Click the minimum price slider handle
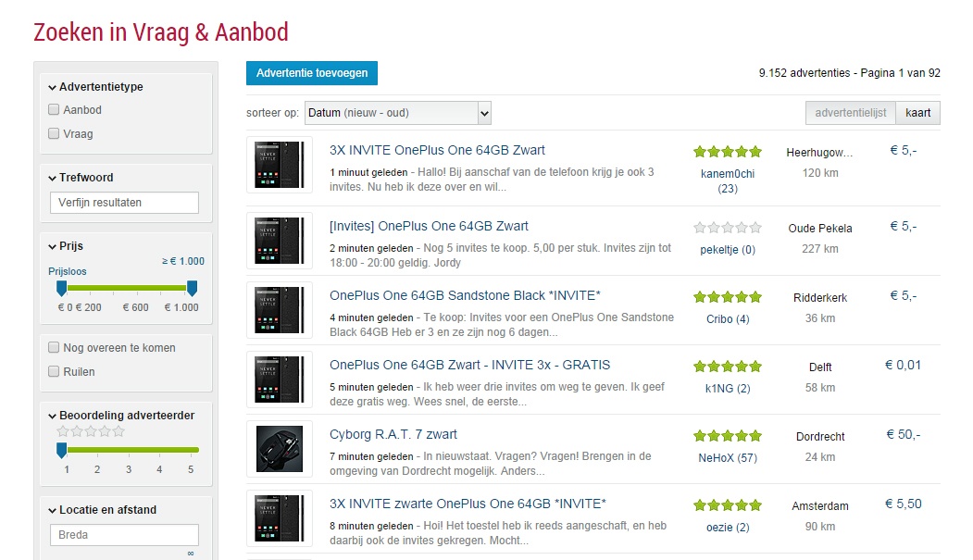973x560 pixels. [61, 289]
